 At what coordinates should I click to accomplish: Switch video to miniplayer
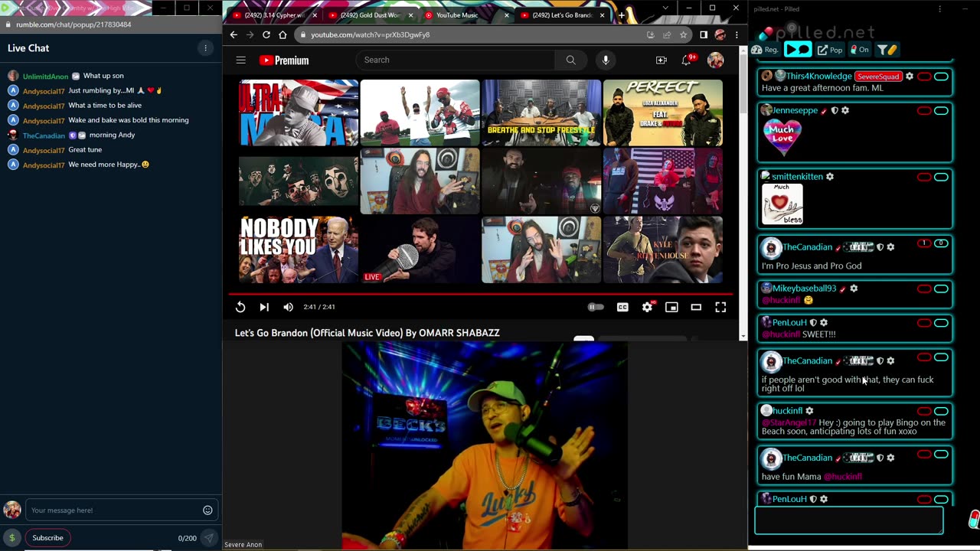pos(671,307)
